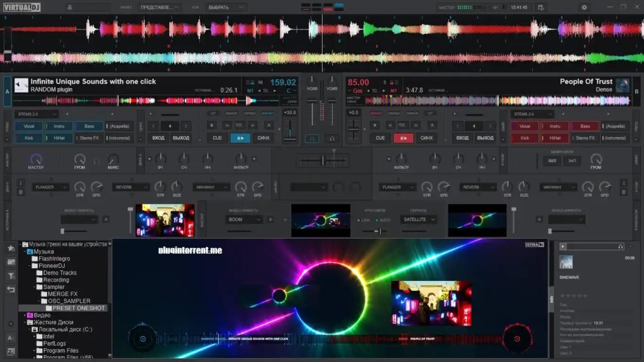The width and height of the screenshot is (644, 362).
Task: Toggle the deck B HiHat stem pad
Action: pos(555,138)
